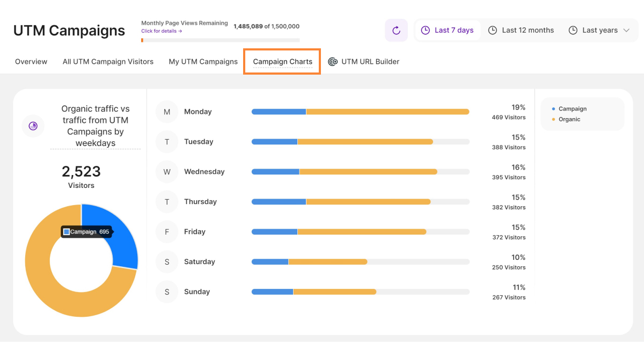Click the monthly page views progress bar
This screenshot has height=342, width=644.
[x=220, y=40]
